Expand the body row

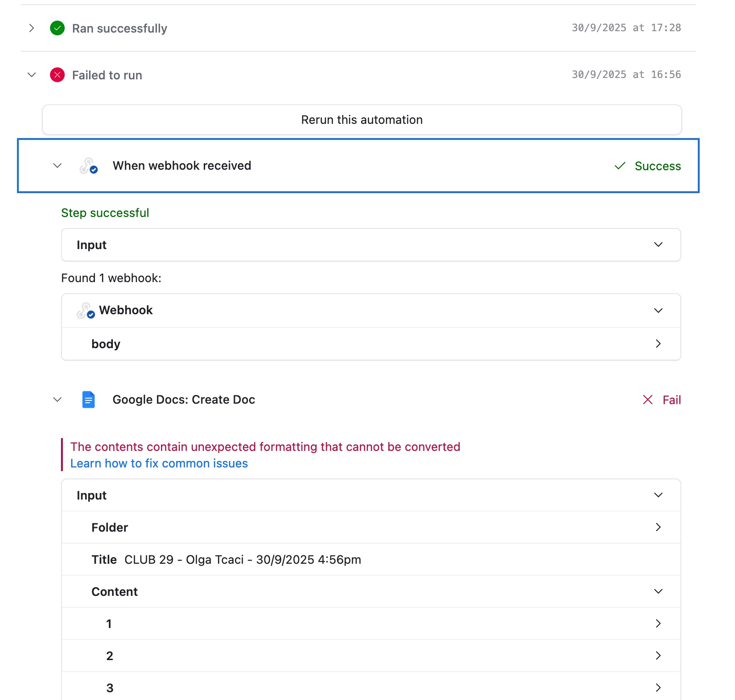coord(658,344)
